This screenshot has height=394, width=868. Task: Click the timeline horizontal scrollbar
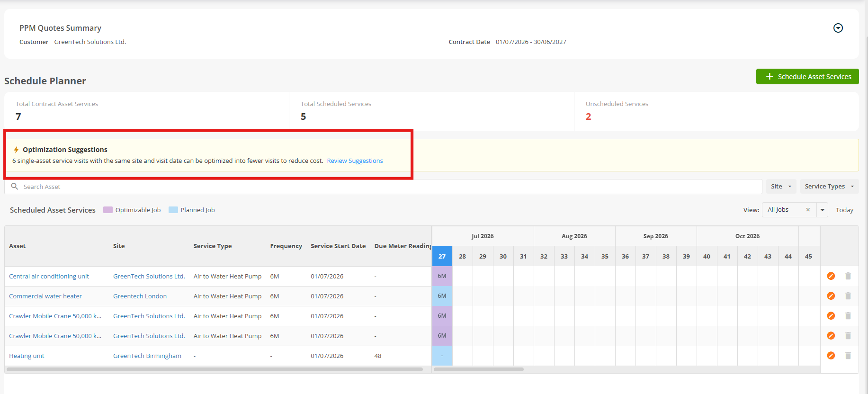click(x=479, y=369)
